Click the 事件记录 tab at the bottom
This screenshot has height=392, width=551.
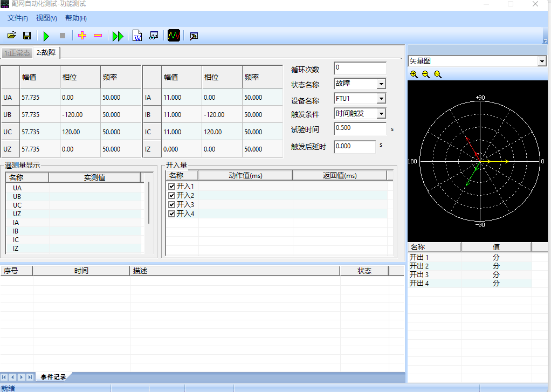point(53,377)
